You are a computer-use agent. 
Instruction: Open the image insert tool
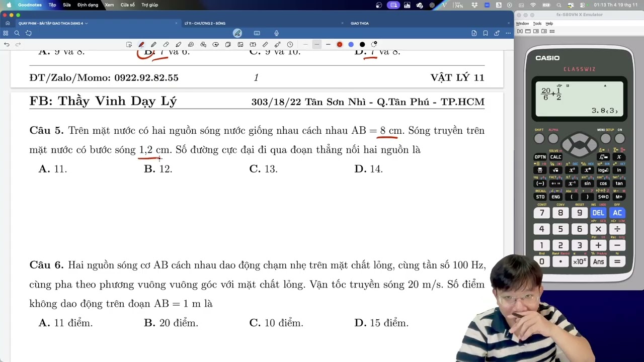click(240, 45)
